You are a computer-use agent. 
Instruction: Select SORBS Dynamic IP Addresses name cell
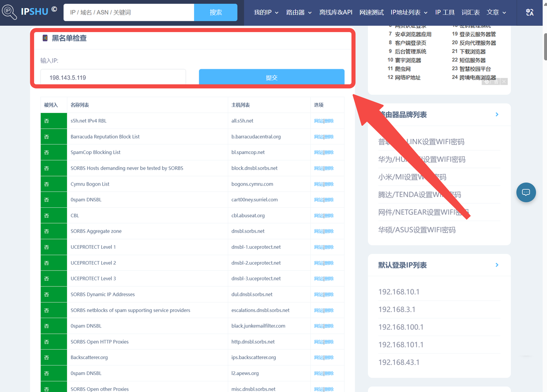pyautogui.click(x=147, y=295)
